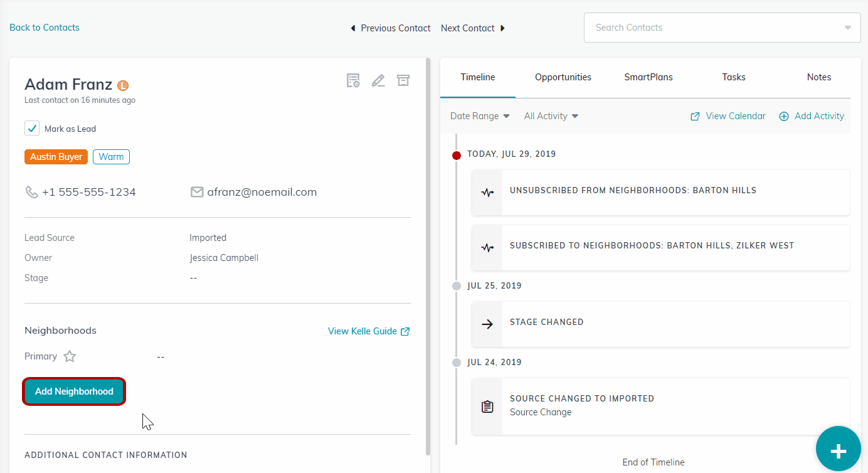The image size is (868, 473).
Task: Focus the Search Contacts input field
Action: point(722,28)
